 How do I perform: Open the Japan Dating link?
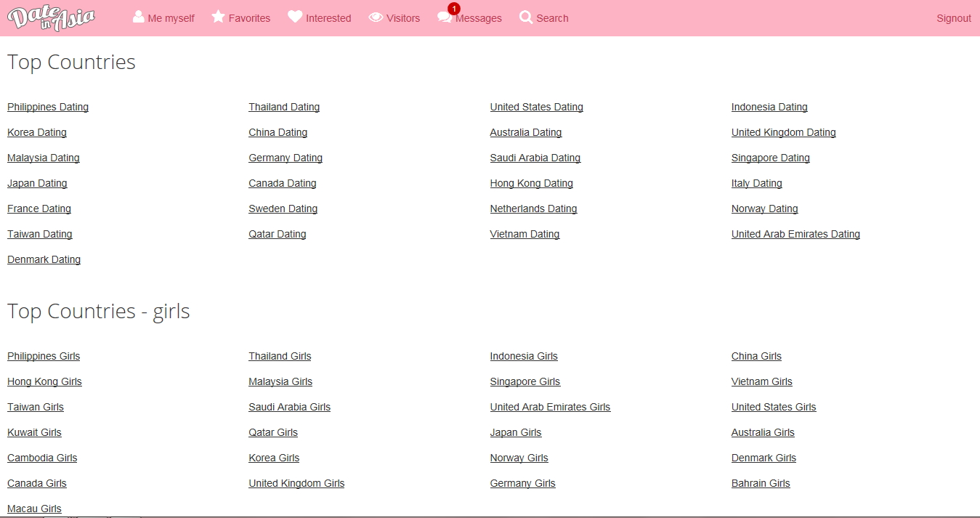coord(37,183)
